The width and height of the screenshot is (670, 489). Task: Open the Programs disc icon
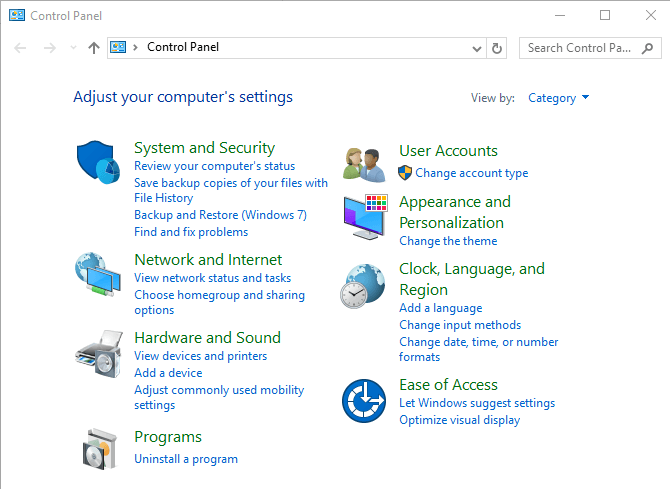[x=100, y=450]
